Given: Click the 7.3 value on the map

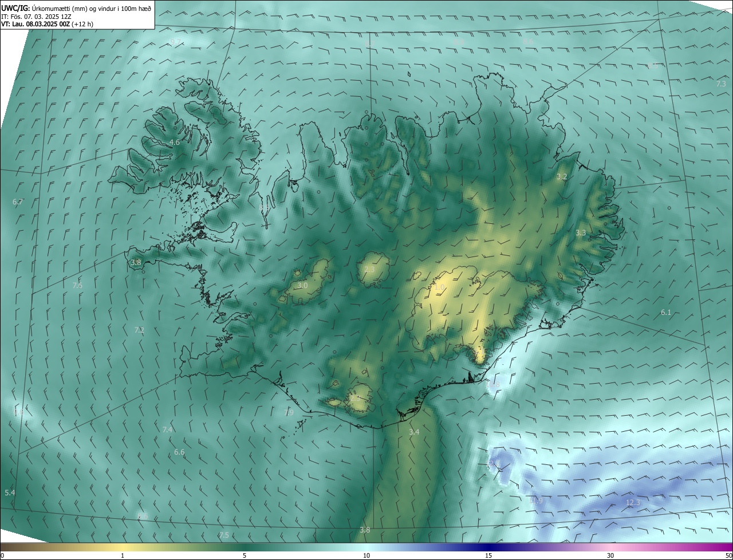Looking at the screenshot, I should click(x=721, y=84).
